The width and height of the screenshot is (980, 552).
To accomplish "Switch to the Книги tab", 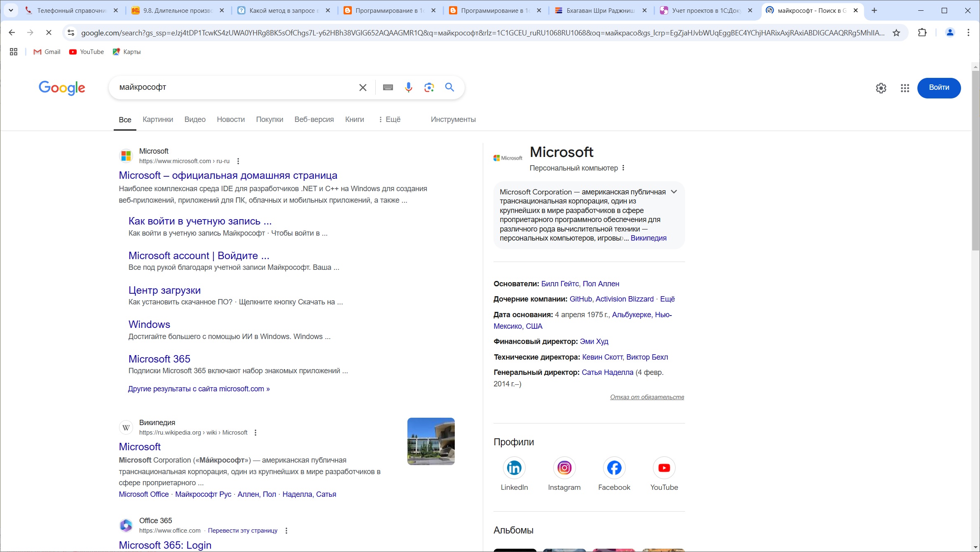I will coord(354,119).
